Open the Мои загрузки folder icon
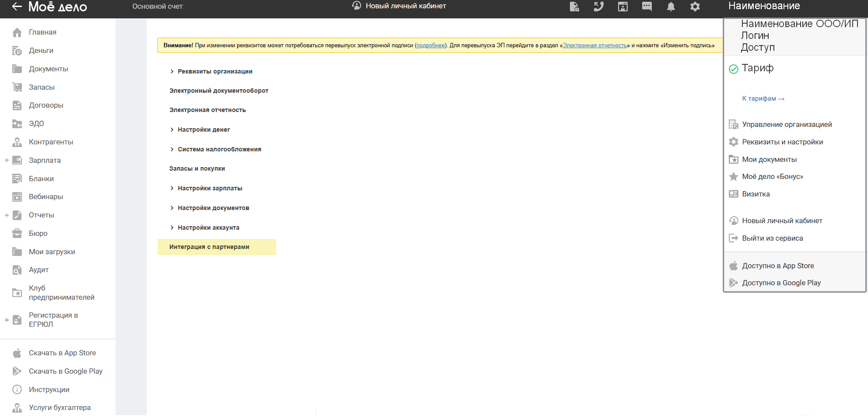868x417 pixels. 17,252
